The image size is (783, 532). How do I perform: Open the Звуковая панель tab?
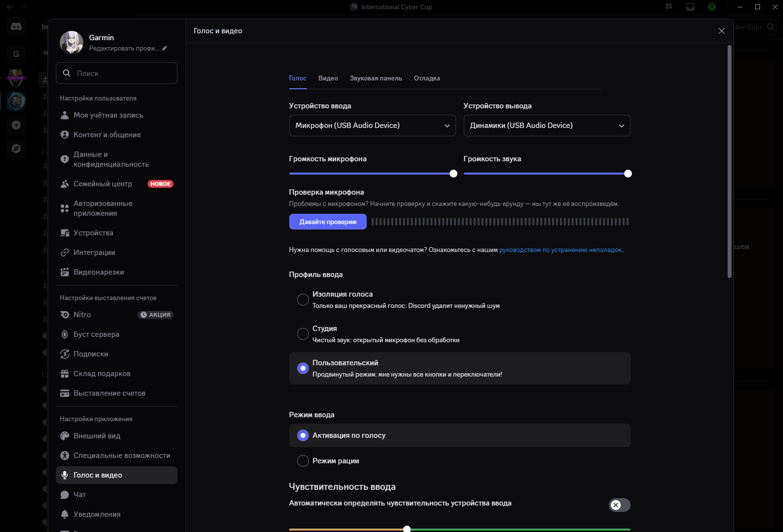tap(376, 78)
